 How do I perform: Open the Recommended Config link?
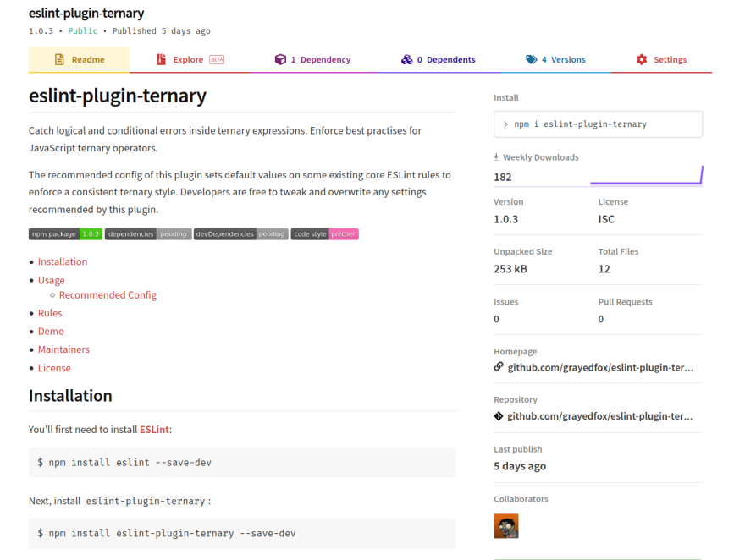(x=108, y=295)
